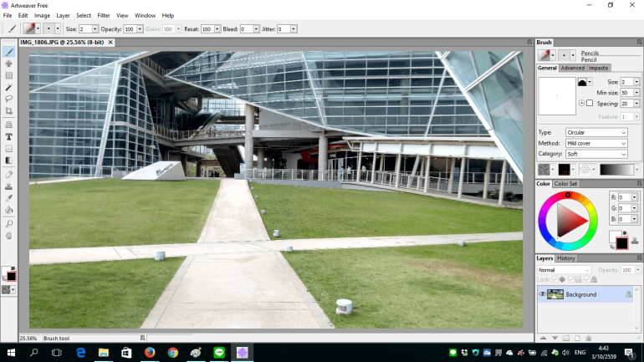
Task: Click the delete layer trash icon
Action: pos(587,338)
